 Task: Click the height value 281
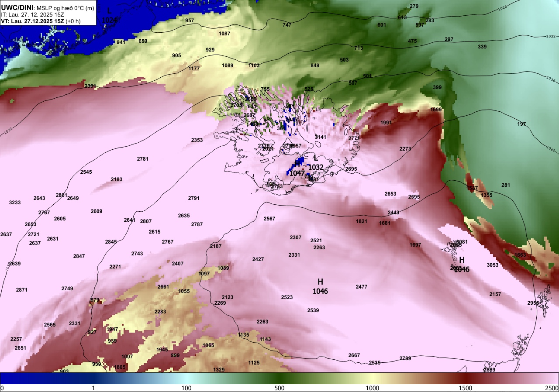pos(506,185)
